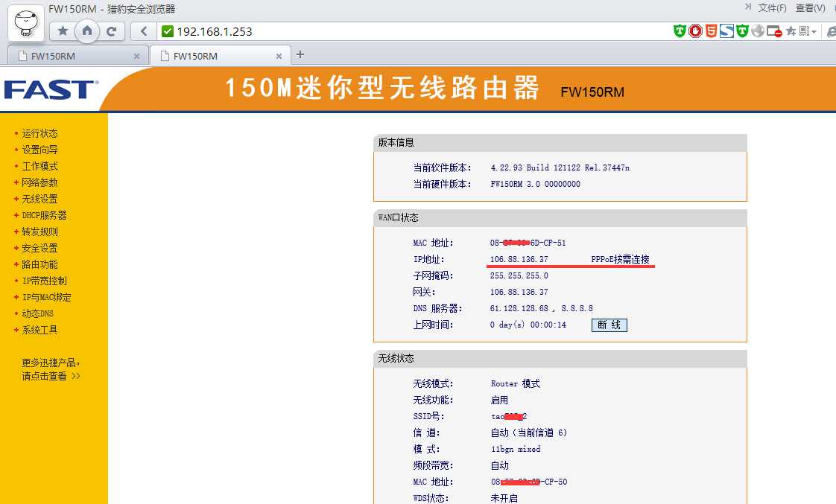Image resolution: width=836 pixels, height=504 pixels.
Task: Click the Router 模式 wireless mode value
Action: pos(515,383)
